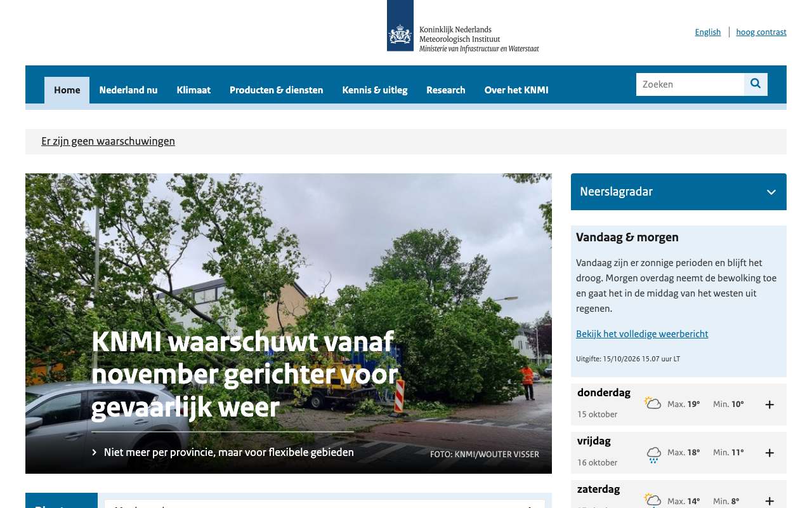Click the partly cloudy icon for donderdag
The width and height of the screenshot is (812, 508).
[652, 403]
